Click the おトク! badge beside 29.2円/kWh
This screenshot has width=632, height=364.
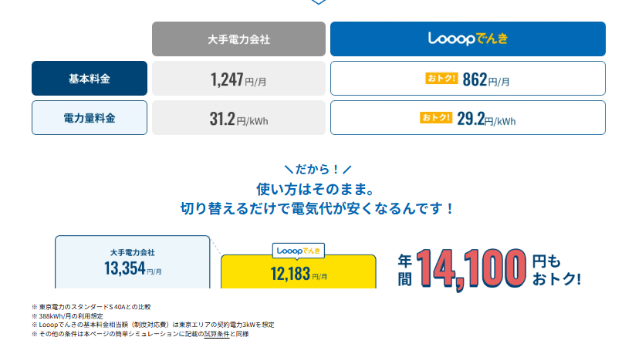[437, 118]
